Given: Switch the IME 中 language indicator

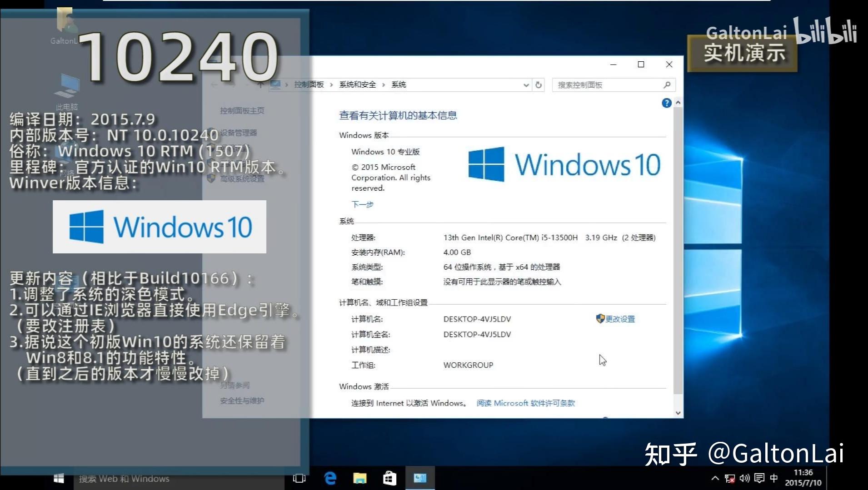Looking at the screenshot, I should click(773, 478).
